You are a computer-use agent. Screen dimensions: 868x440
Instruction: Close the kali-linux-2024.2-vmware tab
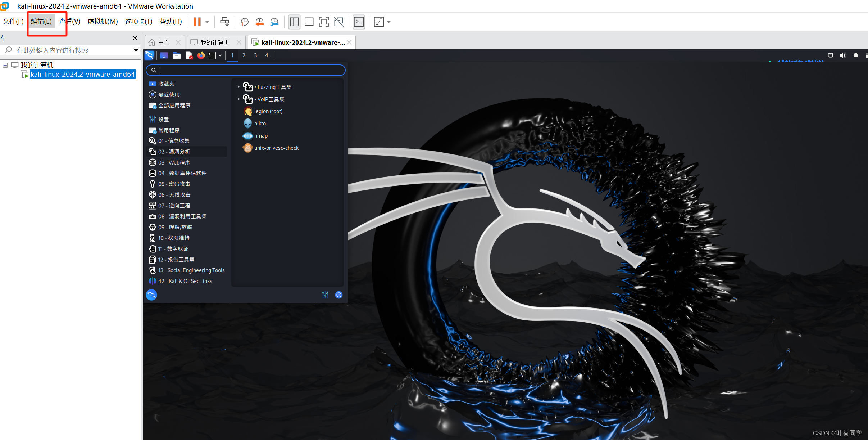point(349,42)
